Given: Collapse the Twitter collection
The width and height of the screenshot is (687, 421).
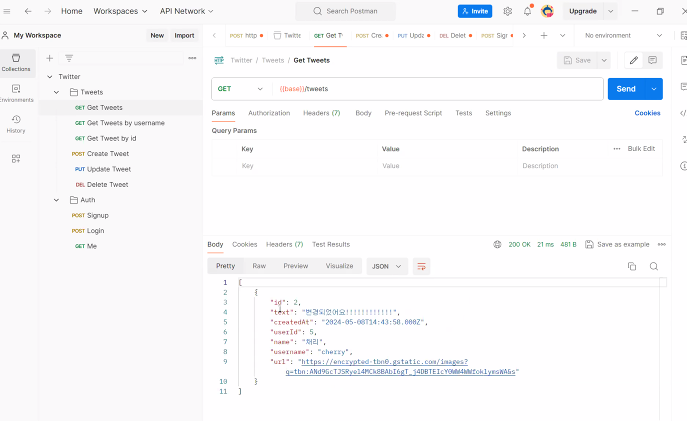Looking at the screenshot, I should click(x=50, y=77).
